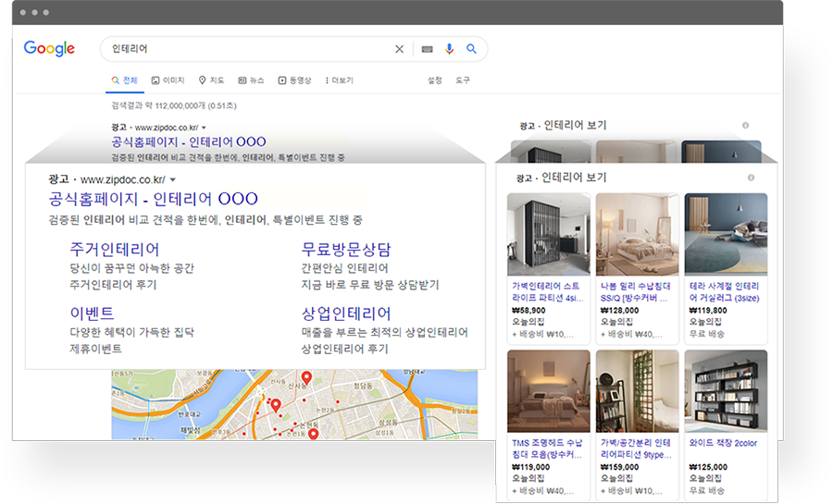Click the Google logo
This screenshot has height=504, width=833.
pyautogui.click(x=49, y=48)
